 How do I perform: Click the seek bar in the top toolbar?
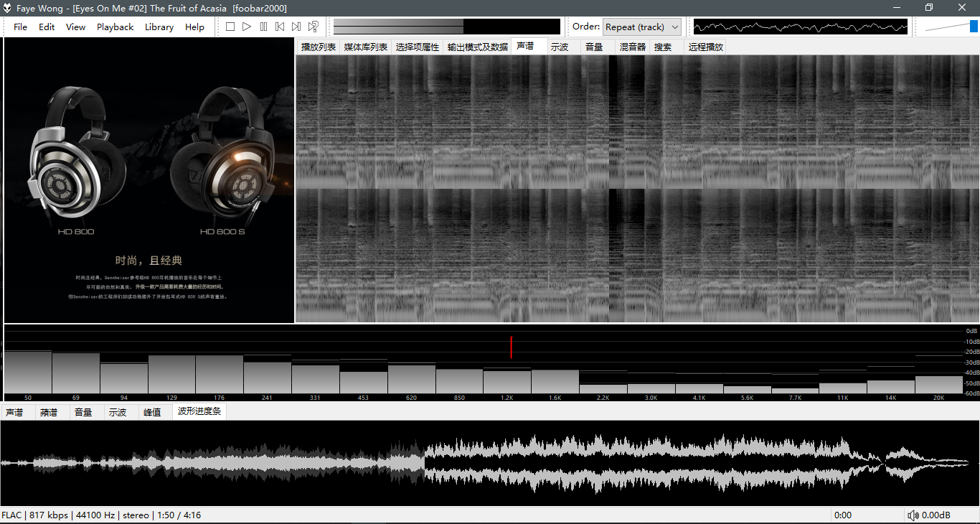tap(446, 27)
